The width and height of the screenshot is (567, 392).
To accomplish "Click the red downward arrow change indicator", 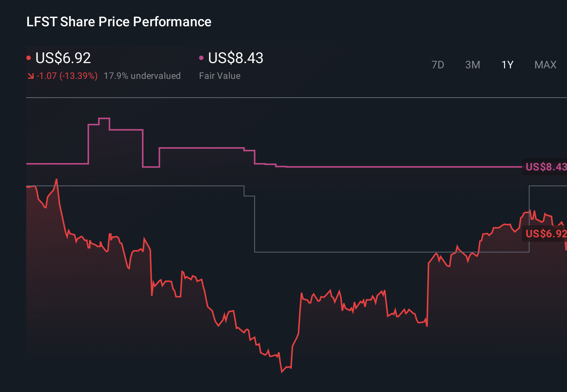I will (31, 76).
